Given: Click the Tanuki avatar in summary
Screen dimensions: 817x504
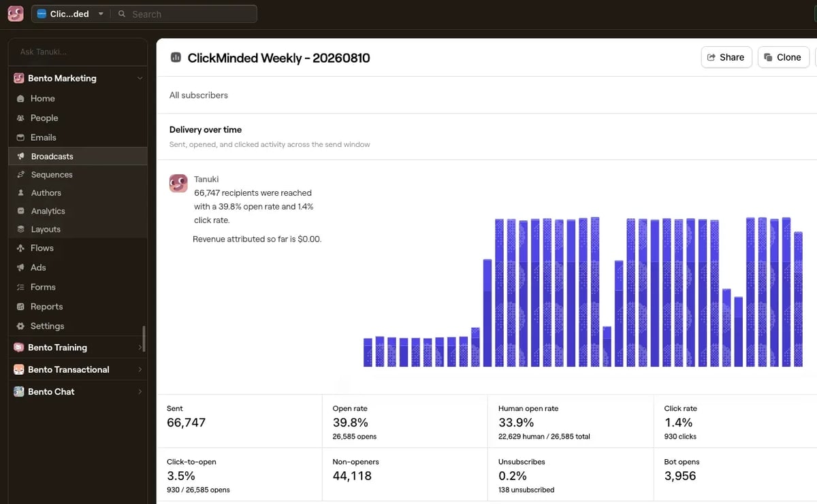Looking at the screenshot, I should (178, 183).
